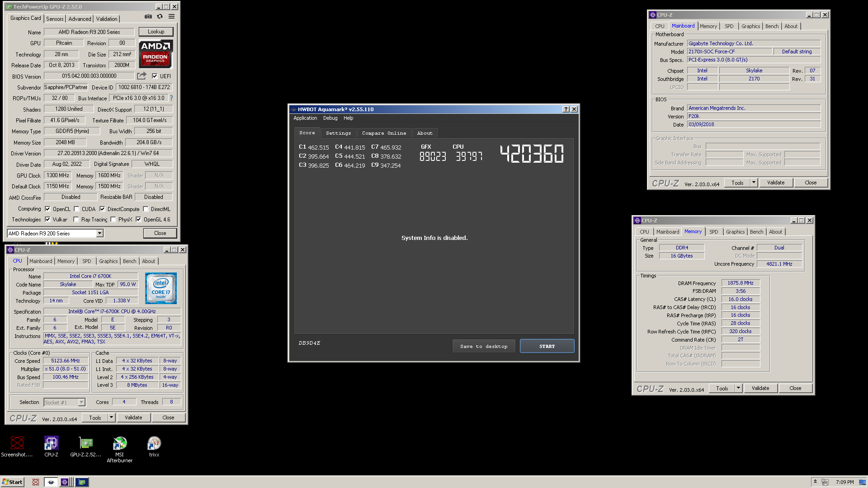
Task: Open the GPU-Z hamburger menu
Action: pyautogui.click(x=171, y=17)
